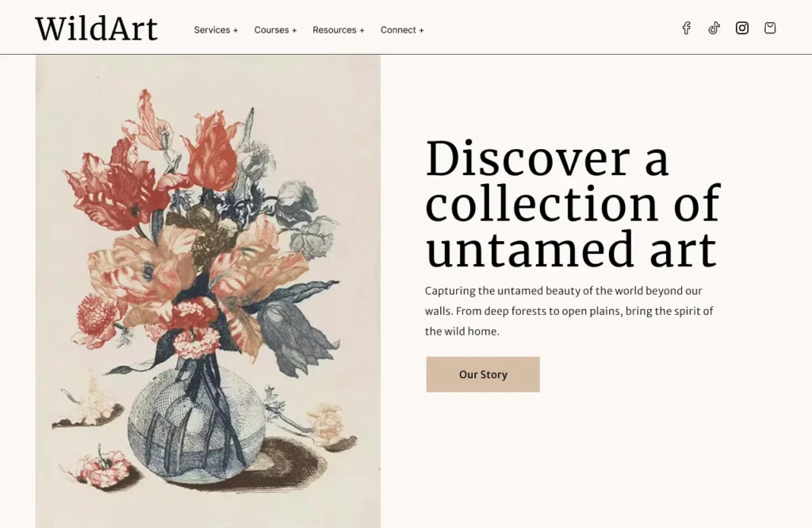Image resolution: width=812 pixels, height=528 pixels.
Task: Expand the plus sign beside Connect
Action: [422, 31]
